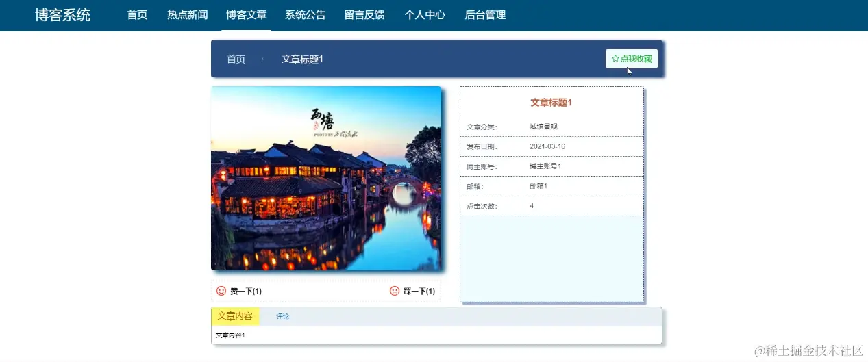The width and height of the screenshot is (868, 362).
Task: Open 个人中心 from the navigation
Action: click(x=425, y=15)
